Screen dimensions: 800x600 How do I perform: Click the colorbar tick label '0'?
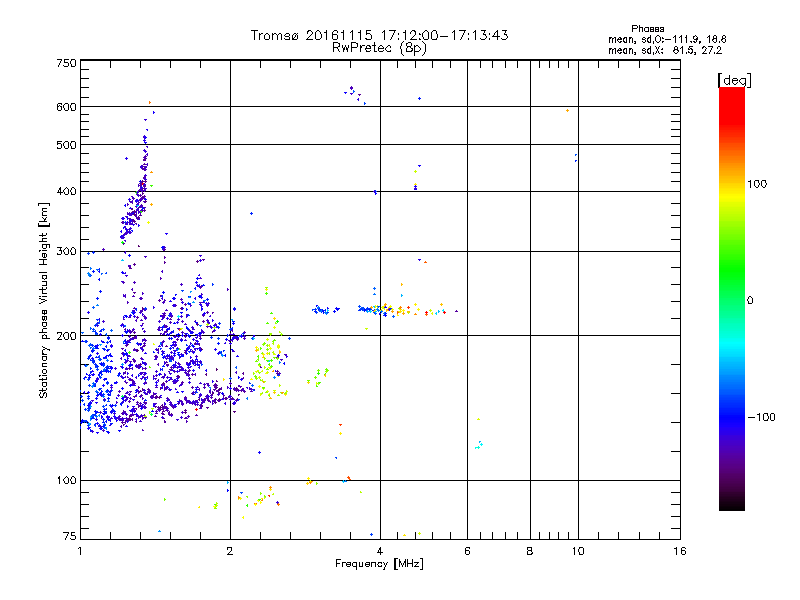click(749, 300)
